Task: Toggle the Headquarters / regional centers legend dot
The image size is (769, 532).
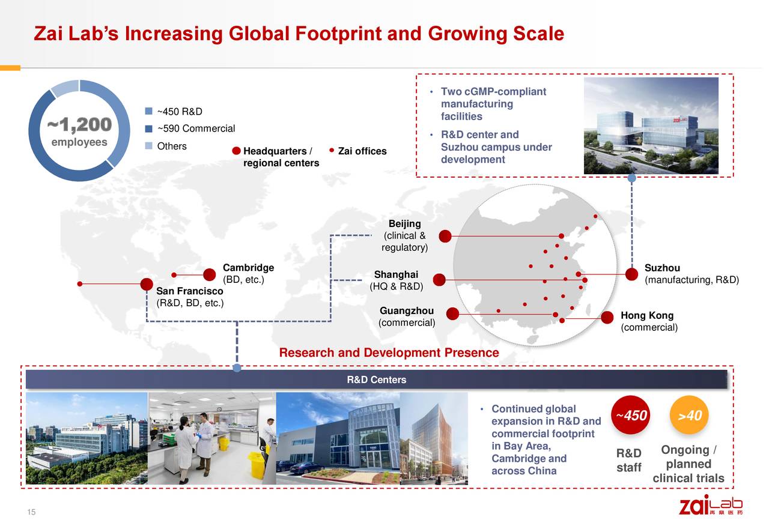Action: [237, 151]
